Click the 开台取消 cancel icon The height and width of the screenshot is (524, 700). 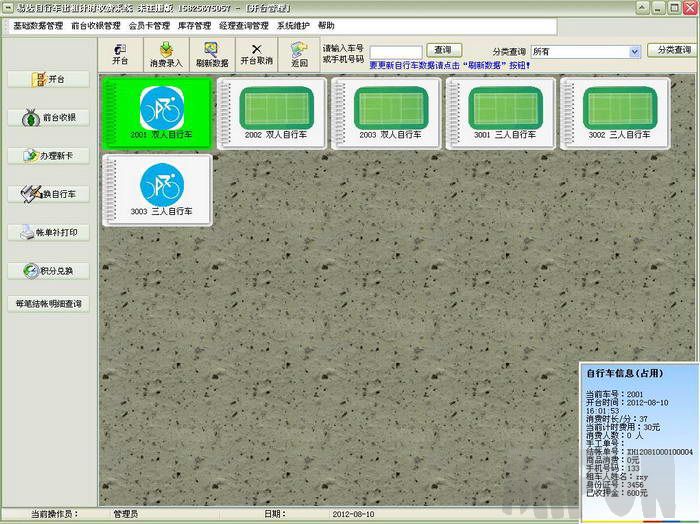[256, 53]
